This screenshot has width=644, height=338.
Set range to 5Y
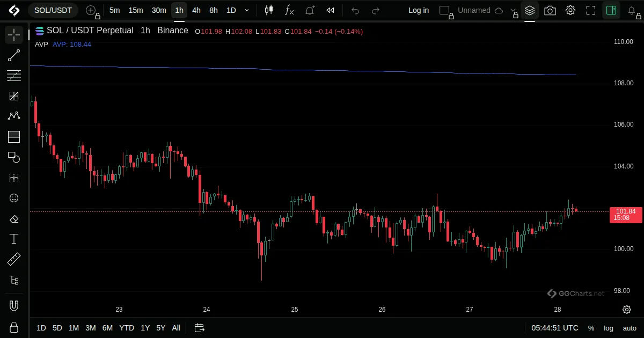pos(160,328)
